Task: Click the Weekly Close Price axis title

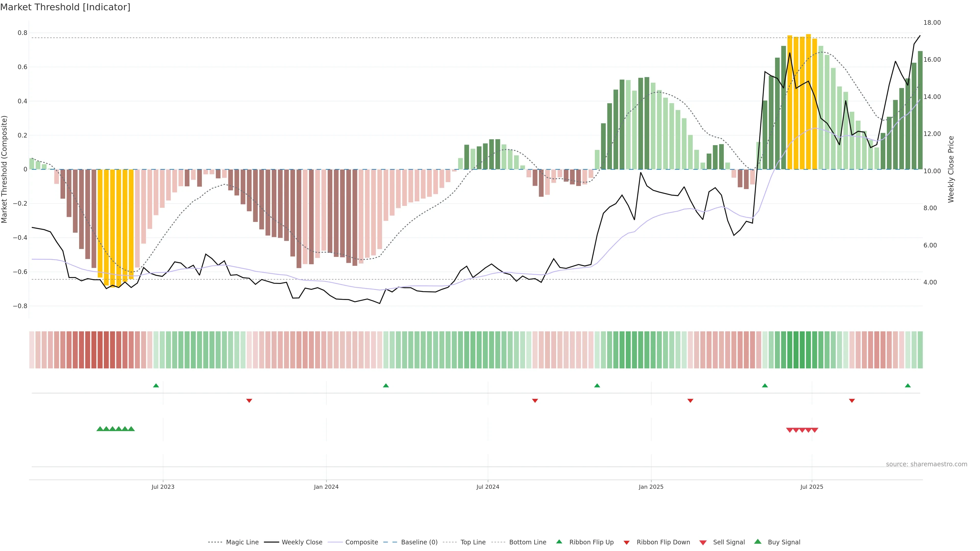Action: pyautogui.click(x=951, y=169)
